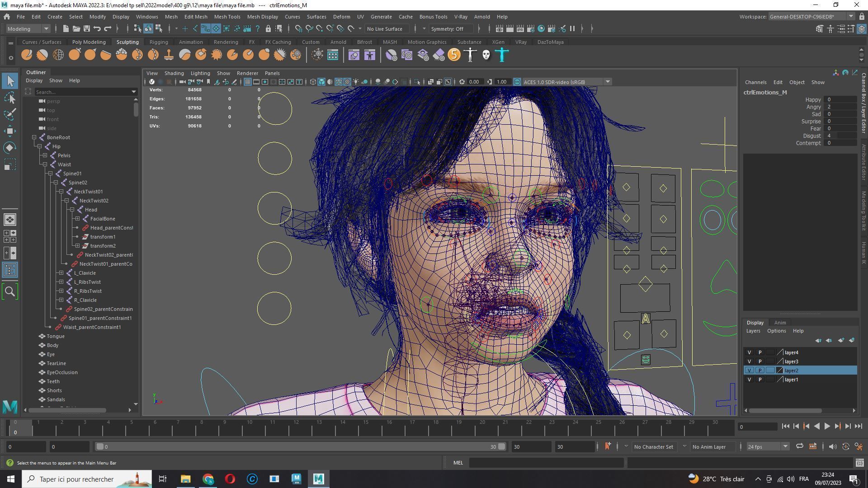Toggle visibility V of layer3
Image resolution: width=868 pixels, height=488 pixels.
[749, 361]
